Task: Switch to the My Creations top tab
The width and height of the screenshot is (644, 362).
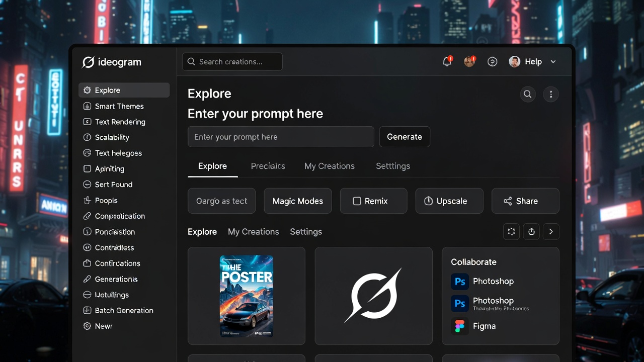Action: [329, 166]
